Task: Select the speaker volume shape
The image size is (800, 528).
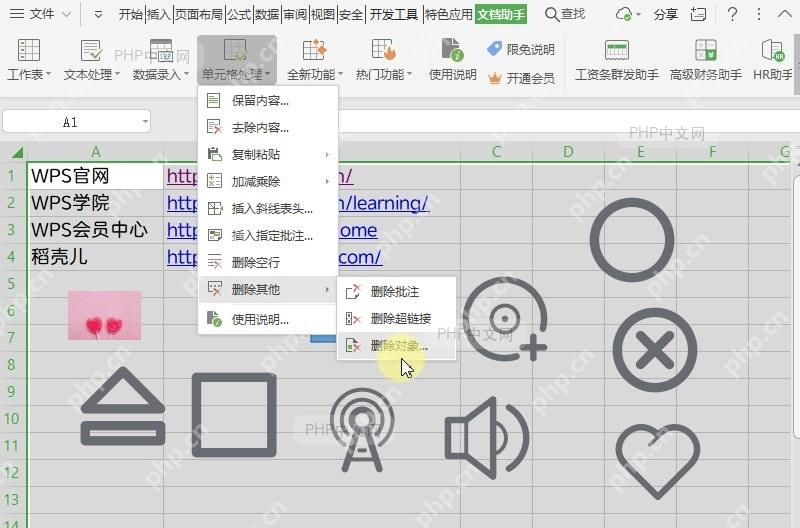Action: click(487, 438)
